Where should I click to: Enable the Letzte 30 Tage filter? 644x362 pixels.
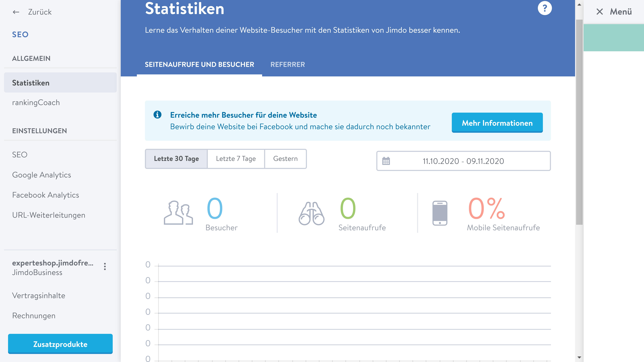click(176, 159)
